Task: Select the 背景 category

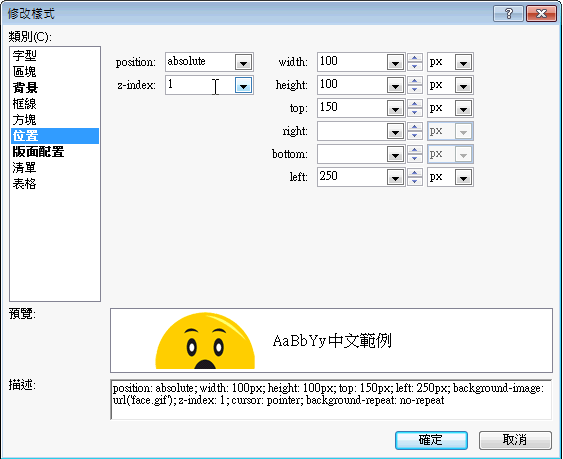Action: 25,88
